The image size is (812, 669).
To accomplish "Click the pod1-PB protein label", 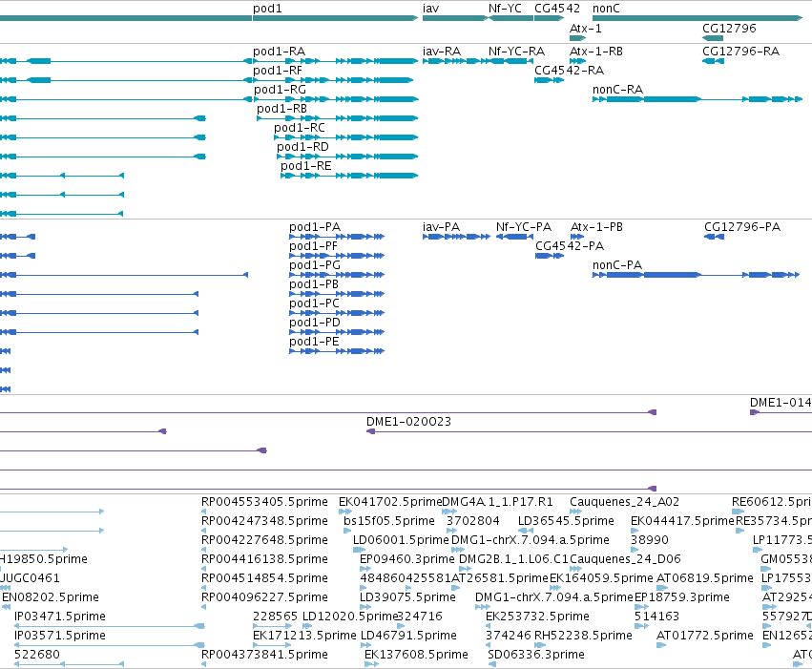I will pos(314,284).
